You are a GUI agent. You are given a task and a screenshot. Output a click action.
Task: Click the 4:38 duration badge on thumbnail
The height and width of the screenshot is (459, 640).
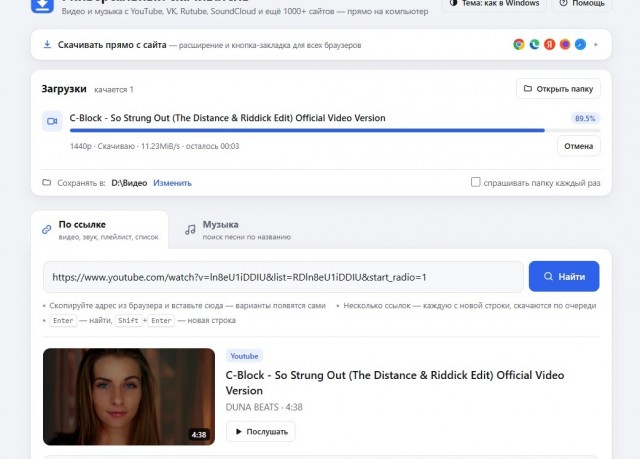pos(199,435)
